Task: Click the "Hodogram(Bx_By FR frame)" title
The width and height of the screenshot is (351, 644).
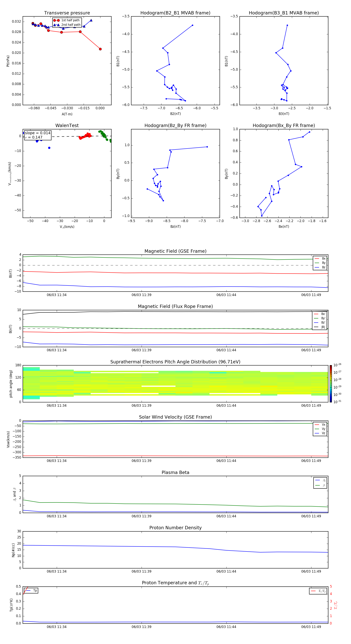Action: [x=284, y=125]
